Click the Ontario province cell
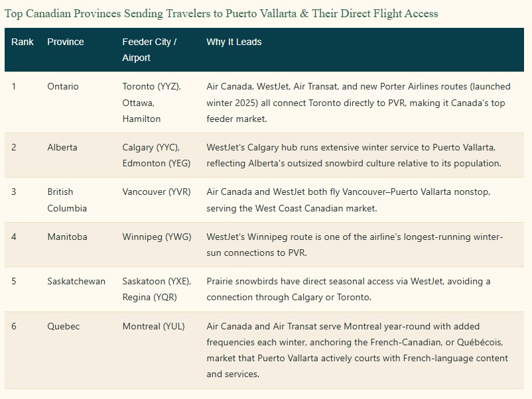Screen dimensions: 532x399 click(63, 86)
